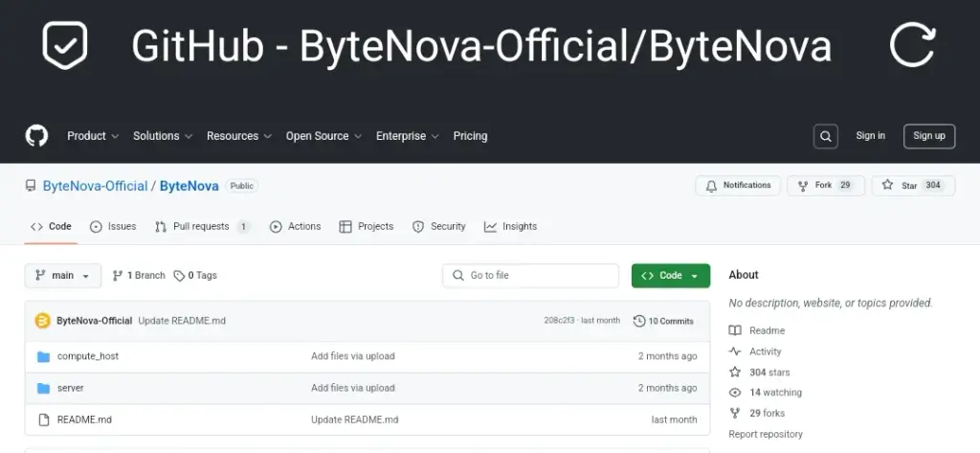
Task: Click the Activity pulse icon in About
Action: coord(735,351)
